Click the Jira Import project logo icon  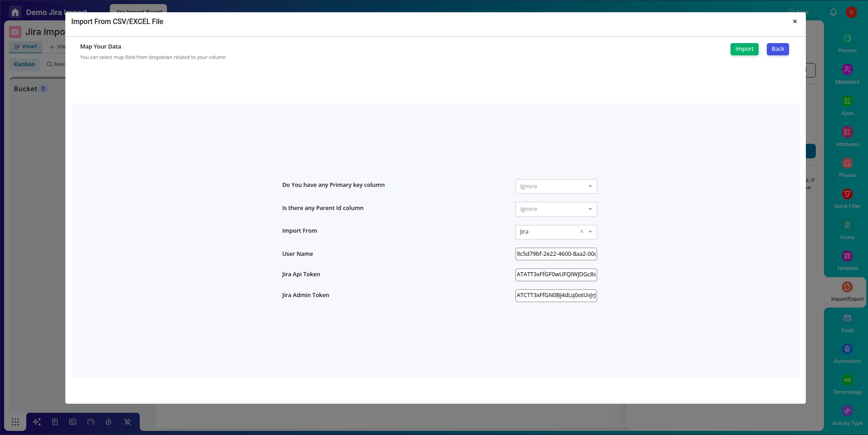coord(15,32)
